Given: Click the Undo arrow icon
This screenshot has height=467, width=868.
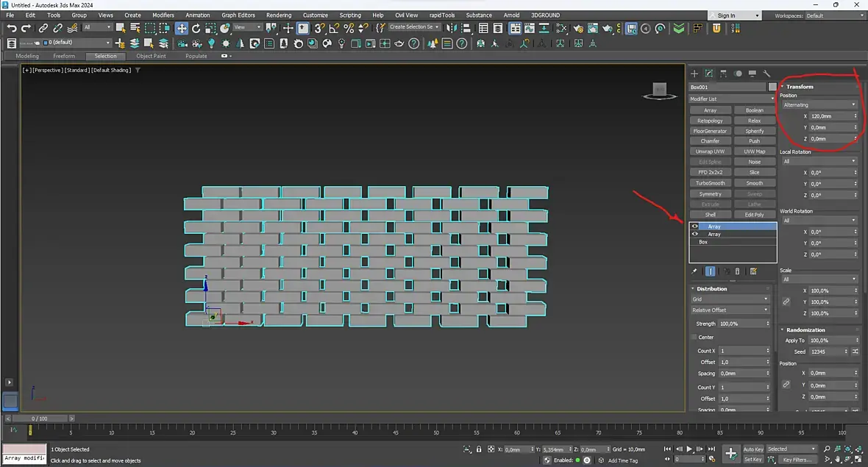Looking at the screenshot, I should point(12,28).
